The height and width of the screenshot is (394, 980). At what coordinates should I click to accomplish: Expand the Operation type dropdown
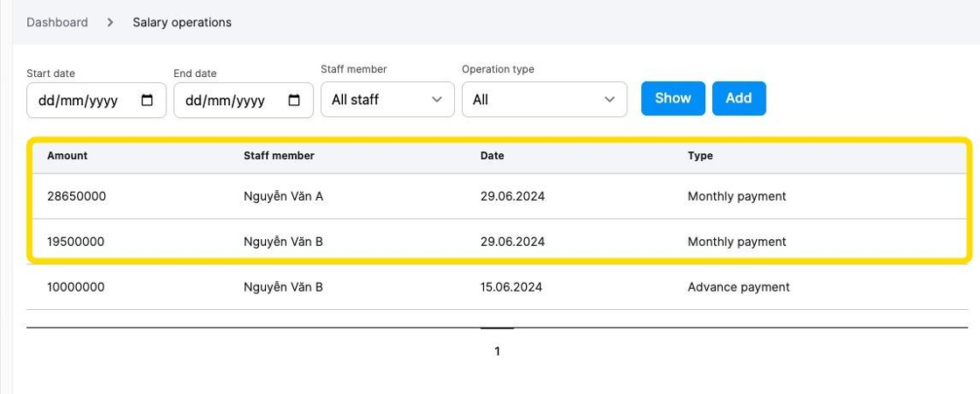pos(544,100)
